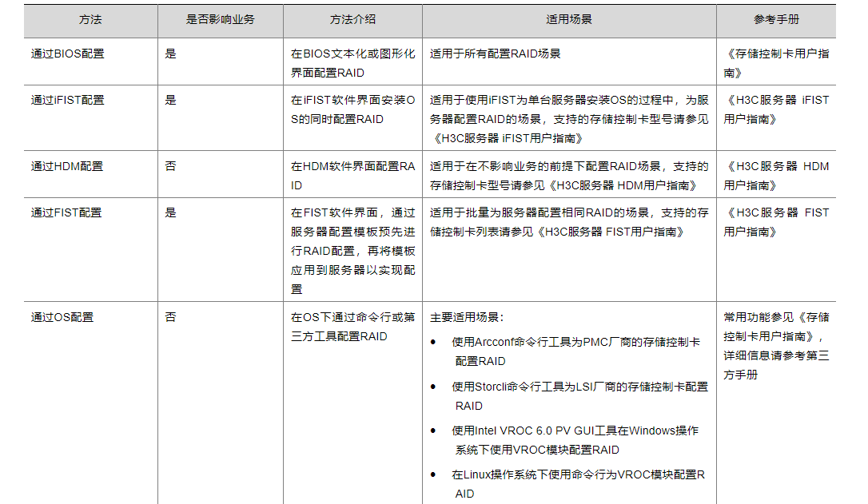Click 否 in the HDM row
Image resolution: width=868 pixels, height=504 pixels.
pos(170,166)
